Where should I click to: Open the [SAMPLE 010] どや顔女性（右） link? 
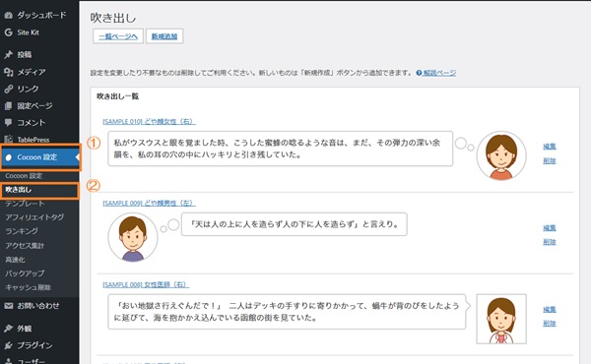(150, 122)
